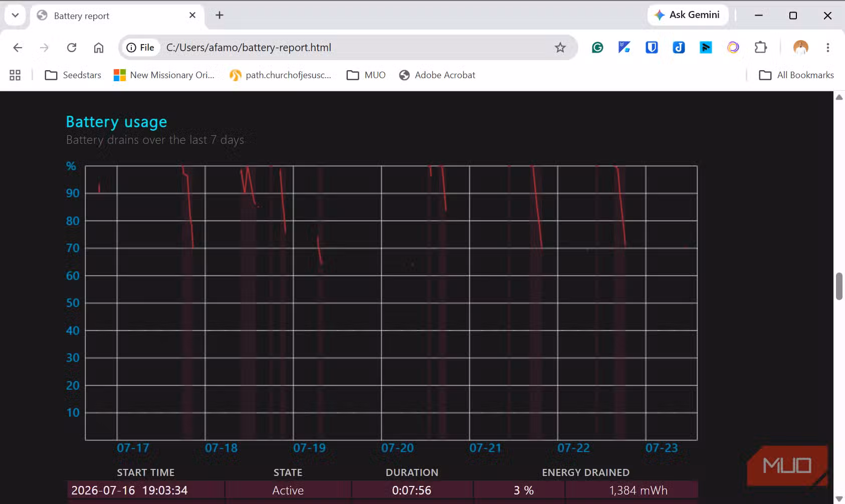Viewport: 845px width, 504px height.
Task: Bookmark this page with the star icon
Action: 560,48
